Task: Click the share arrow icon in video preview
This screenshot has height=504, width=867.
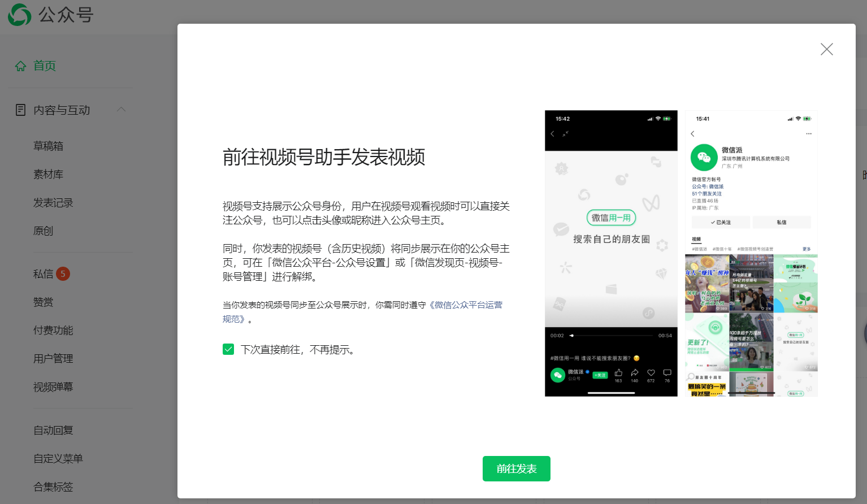Action: click(x=635, y=373)
